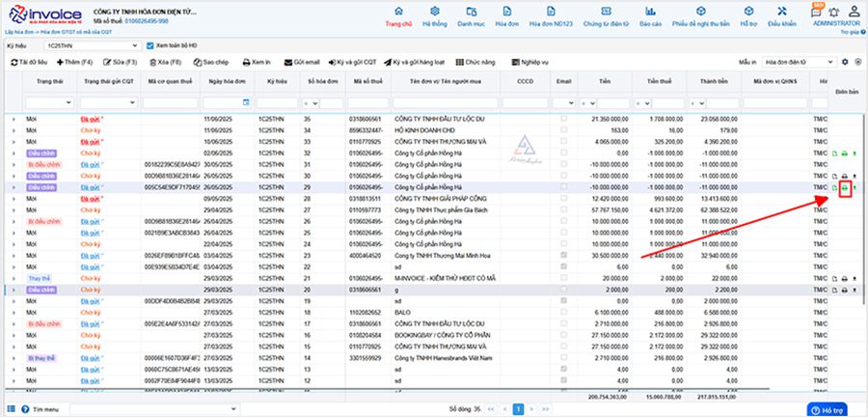868x417 pixels.
Task: Print the record for invoice number 32
Action: tap(844, 153)
